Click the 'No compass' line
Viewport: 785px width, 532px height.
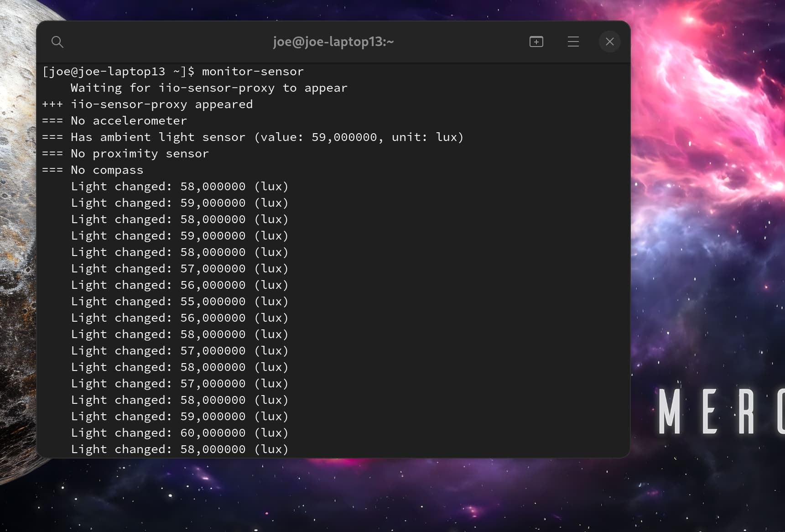pos(107,170)
